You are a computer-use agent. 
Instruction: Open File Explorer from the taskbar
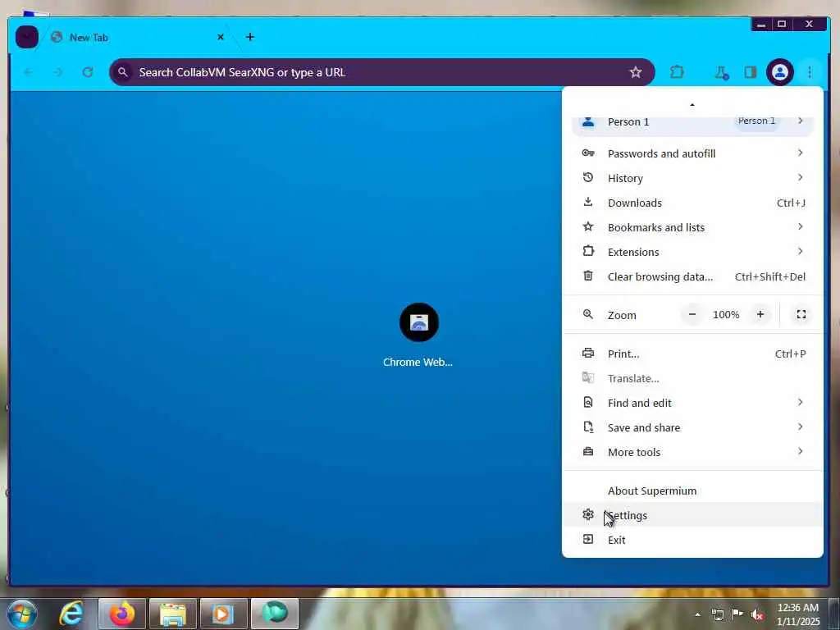173,614
